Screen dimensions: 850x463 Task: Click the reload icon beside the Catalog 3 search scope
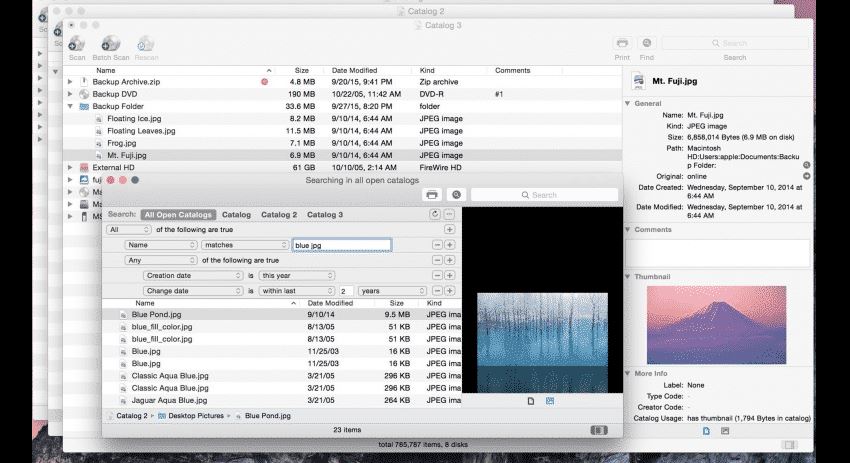click(x=435, y=214)
